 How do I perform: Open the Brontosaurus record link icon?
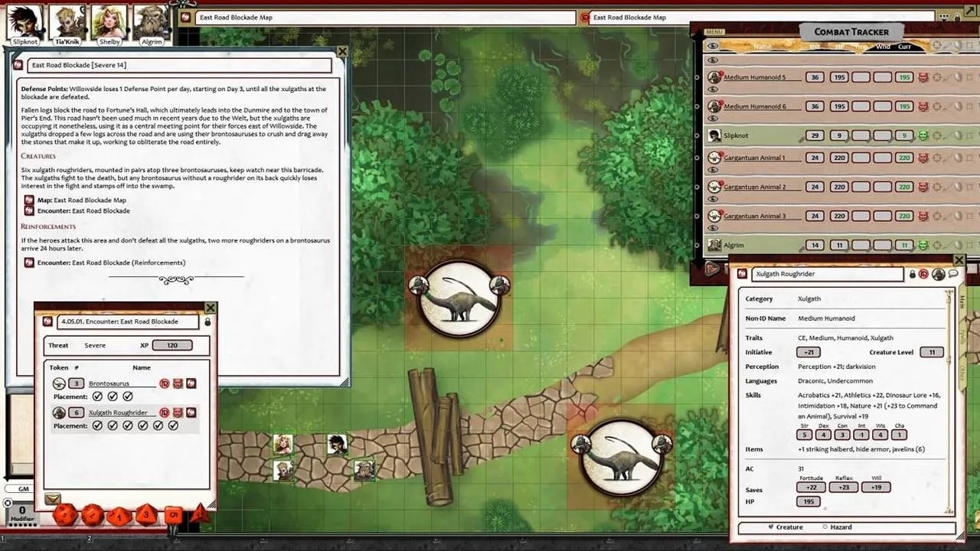191,383
